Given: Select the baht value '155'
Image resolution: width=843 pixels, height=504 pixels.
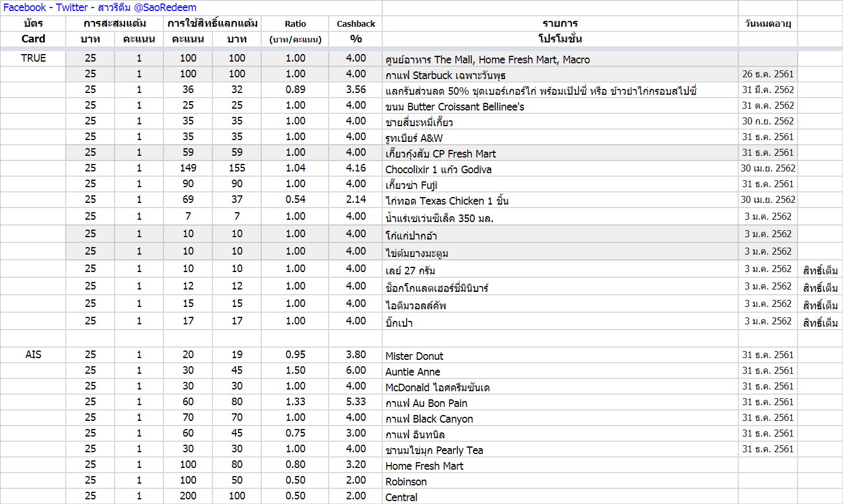Looking at the screenshot, I should 237,168.
